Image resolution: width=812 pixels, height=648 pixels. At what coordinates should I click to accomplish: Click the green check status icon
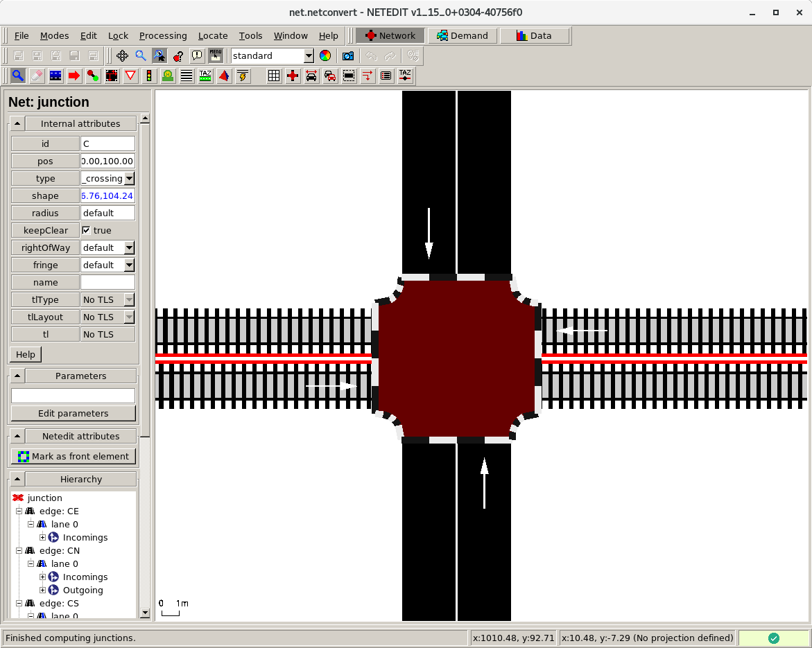(774, 638)
